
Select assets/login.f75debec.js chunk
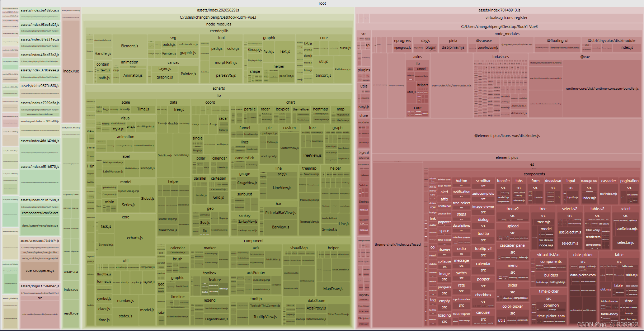[x=40, y=286]
